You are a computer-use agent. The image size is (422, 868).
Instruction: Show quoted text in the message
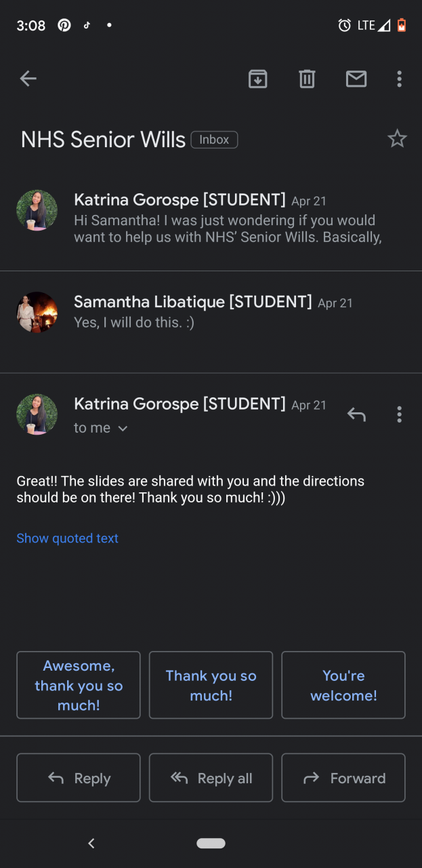pyautogui.click(x=67, y=538)
